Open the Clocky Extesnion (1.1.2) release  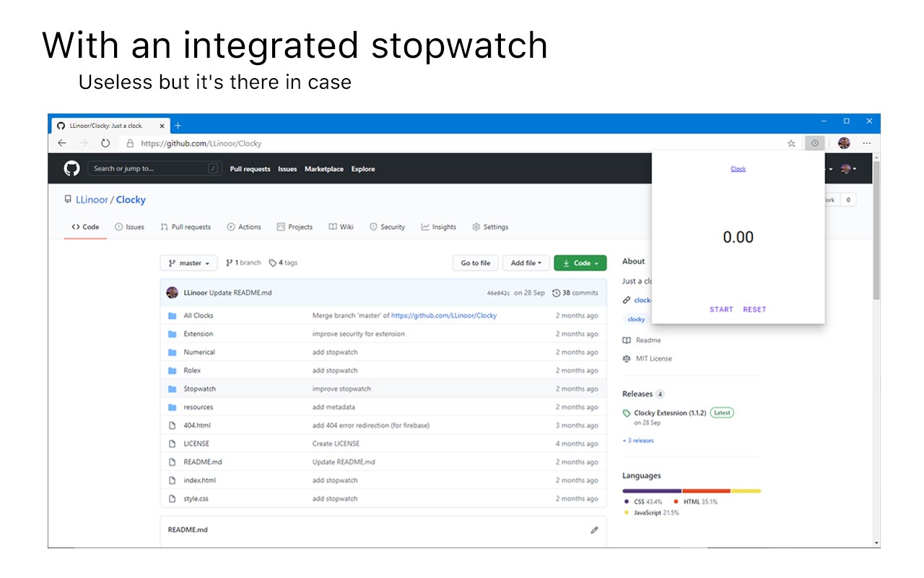coord(670,413)
